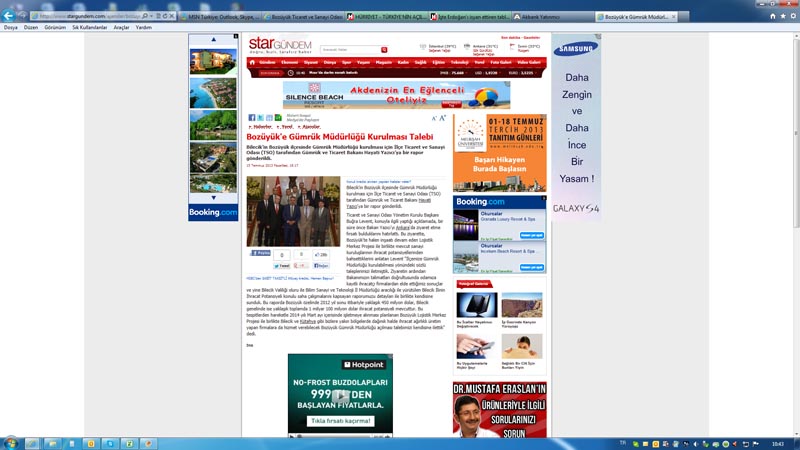The height and width of the screenshot is (450, 800).
Task: Refresh page with reload icon
Action: (x=165, y=16)
